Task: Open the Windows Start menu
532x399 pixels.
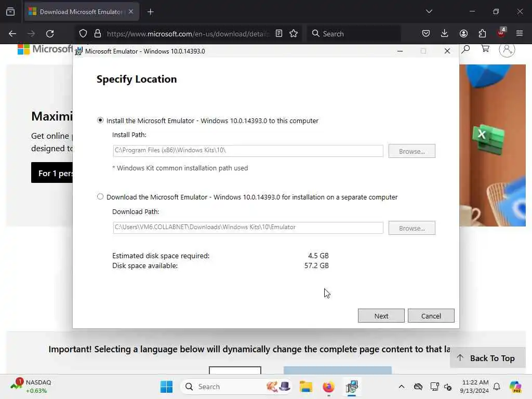Action: click(x=166, y=387)
